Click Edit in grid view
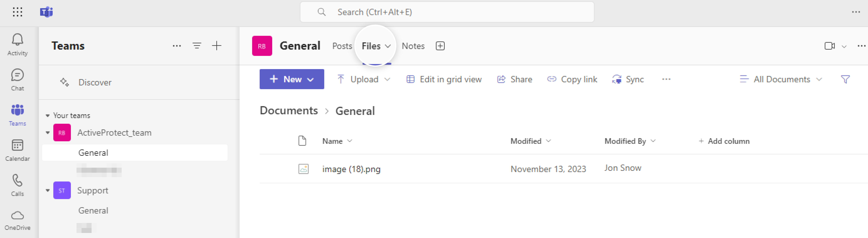 pos(444,79)
